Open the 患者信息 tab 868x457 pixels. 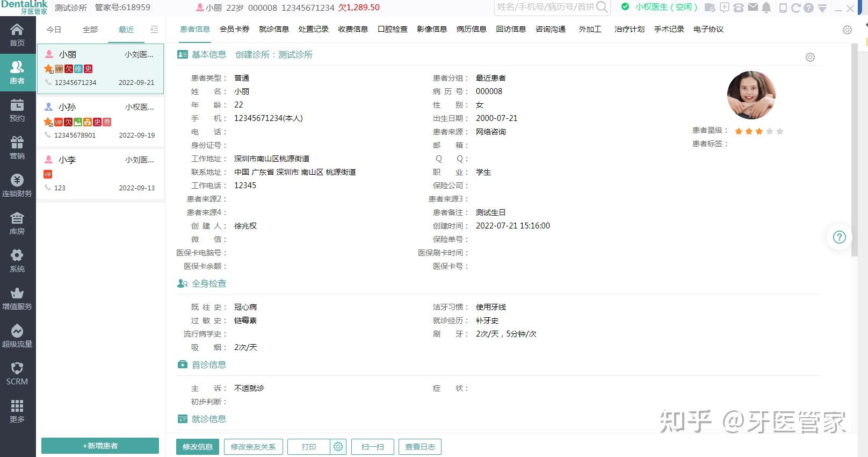coord(195,29)
